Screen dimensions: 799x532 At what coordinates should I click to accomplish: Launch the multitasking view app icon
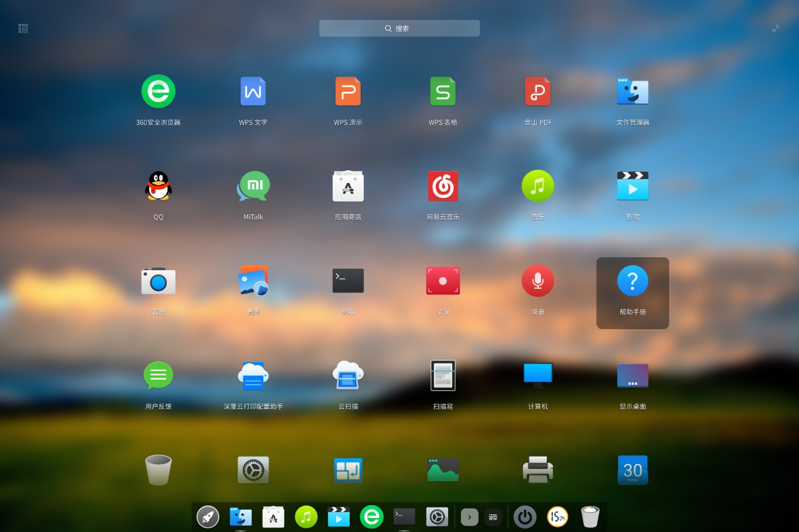(x=348, y=470)
